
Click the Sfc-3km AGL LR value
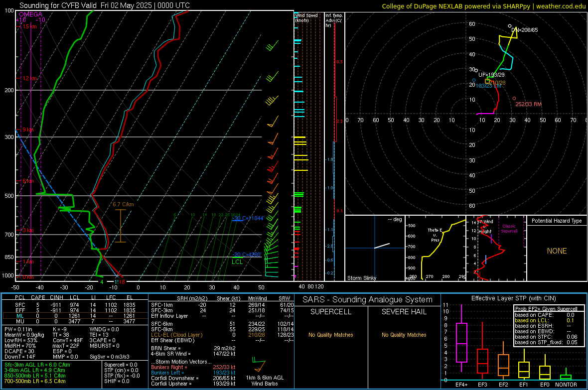point(37,365)
